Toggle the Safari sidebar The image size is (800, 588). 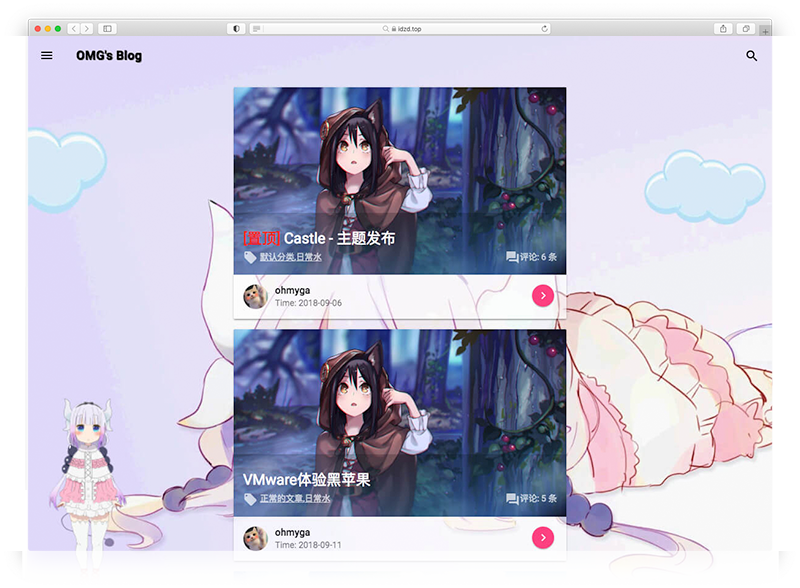(x=107, y=29)
